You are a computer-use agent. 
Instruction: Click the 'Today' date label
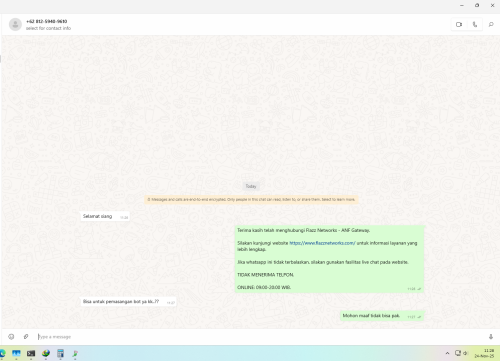tap(251, 186)
